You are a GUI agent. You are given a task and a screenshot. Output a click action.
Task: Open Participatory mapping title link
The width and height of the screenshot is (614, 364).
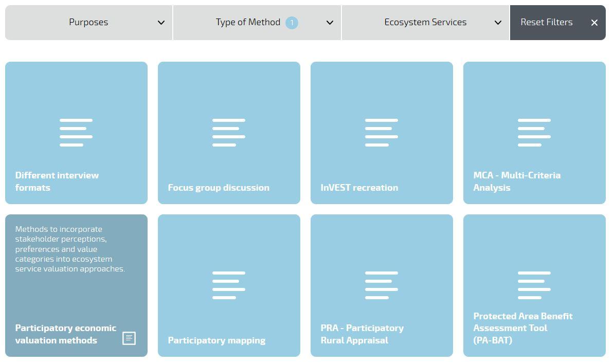pyautogui.click(x=216, y=340)
